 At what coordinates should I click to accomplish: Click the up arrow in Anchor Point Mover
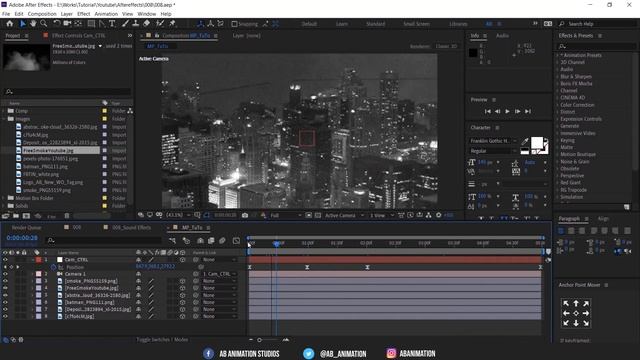576,303
